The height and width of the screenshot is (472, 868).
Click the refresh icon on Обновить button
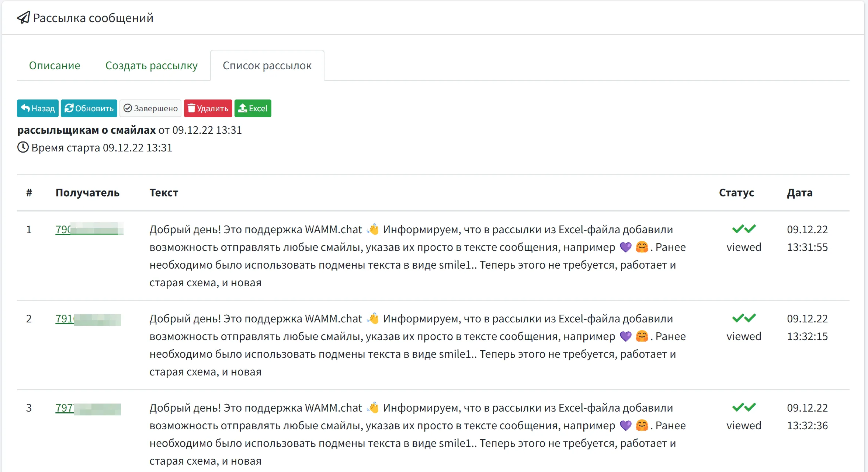point(70,108)
